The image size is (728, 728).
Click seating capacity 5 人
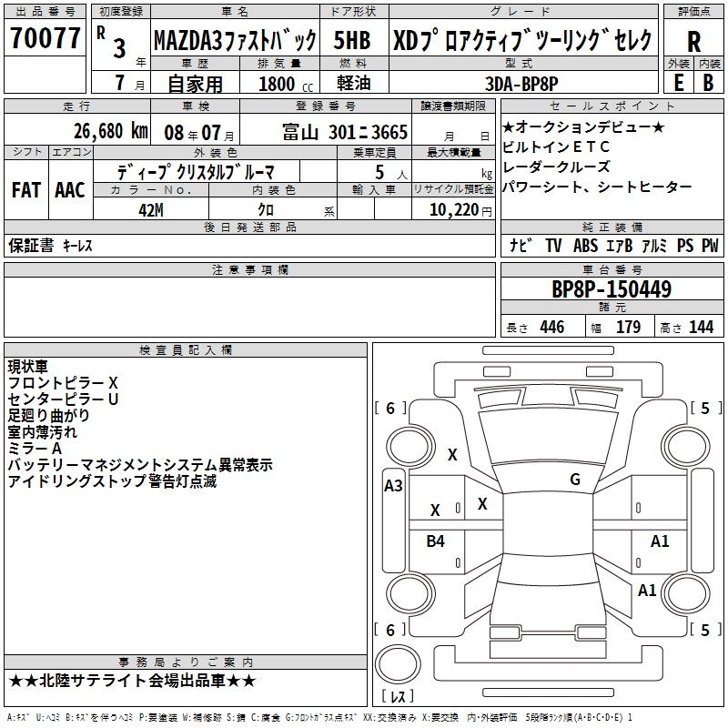tap(391, 173)
